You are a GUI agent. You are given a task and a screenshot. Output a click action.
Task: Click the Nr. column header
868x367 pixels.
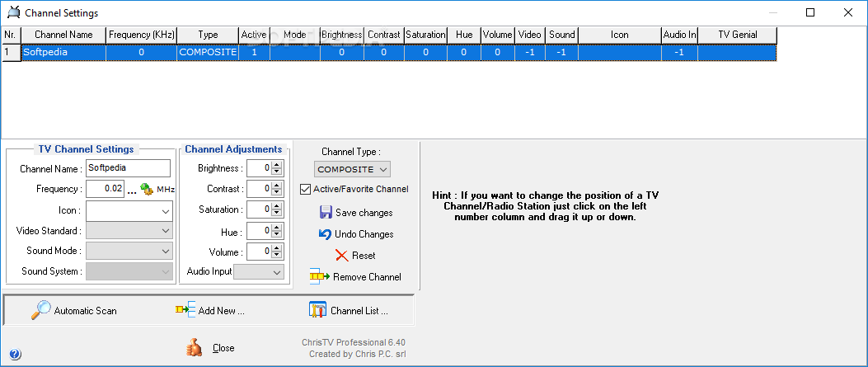coord(11,35)
